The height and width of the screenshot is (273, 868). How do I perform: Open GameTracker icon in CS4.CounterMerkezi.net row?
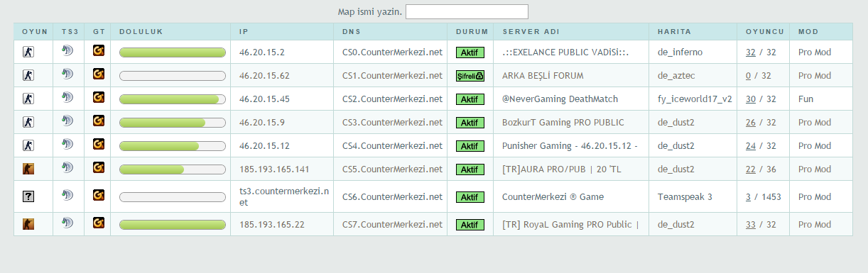(99, 145)
